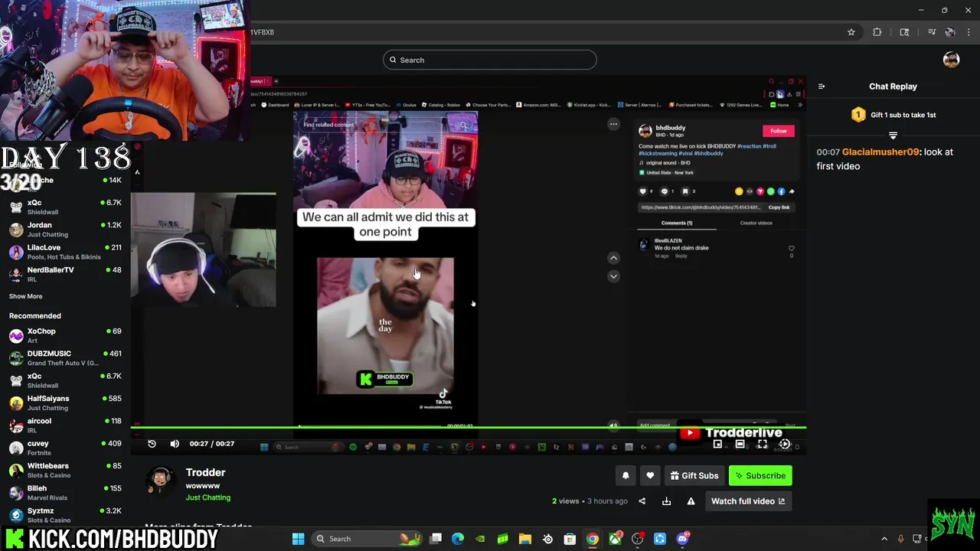The width and height of the screenshot is (980, 551).
Task: Open Xbox app from taskbar
Action: 615,539
